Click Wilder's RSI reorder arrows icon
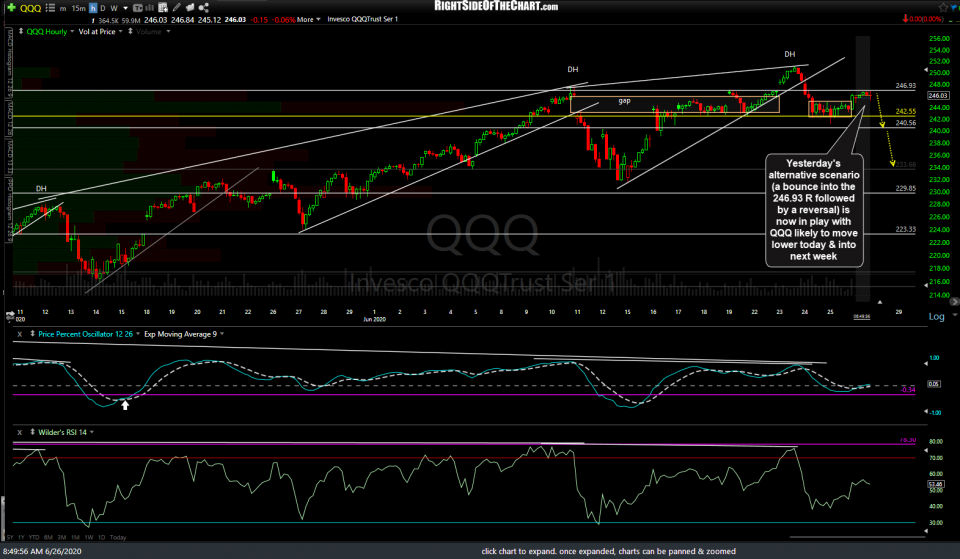 click(x=32, y=432)
